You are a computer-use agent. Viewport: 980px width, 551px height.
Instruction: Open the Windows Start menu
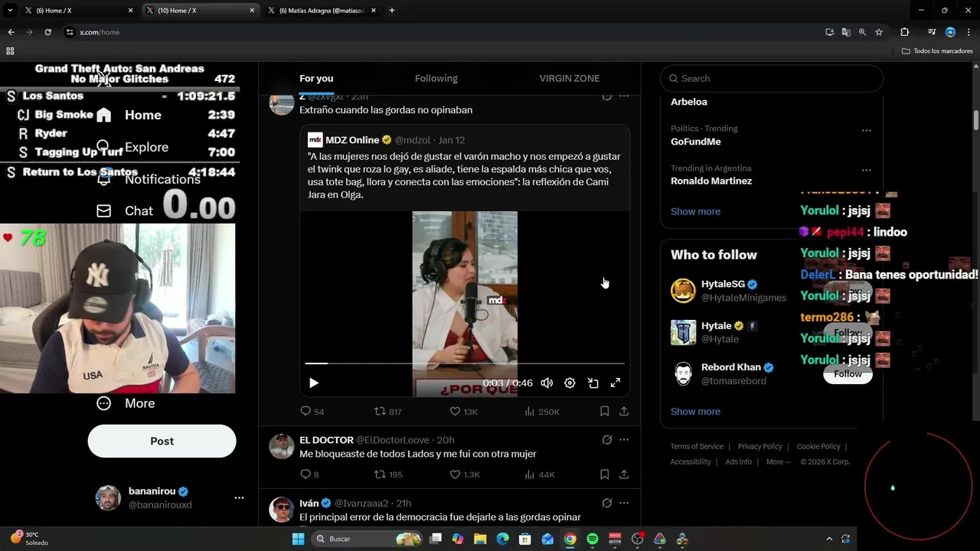(298, 539)
